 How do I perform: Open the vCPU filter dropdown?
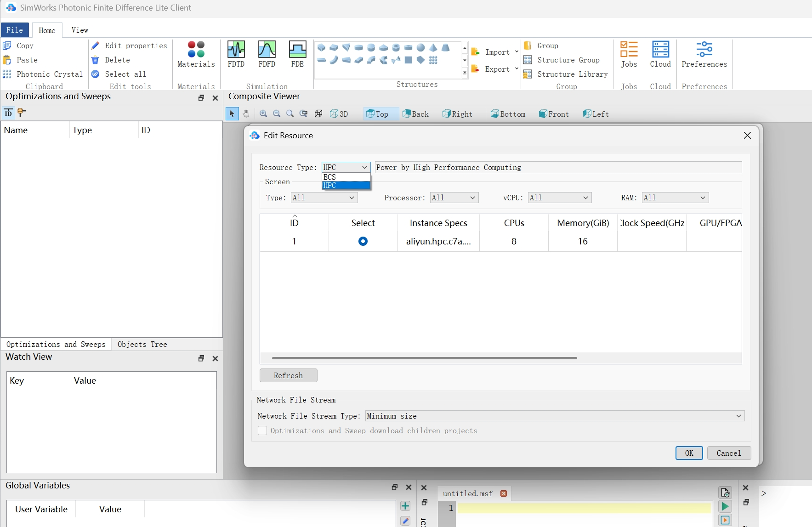[560, 198]
